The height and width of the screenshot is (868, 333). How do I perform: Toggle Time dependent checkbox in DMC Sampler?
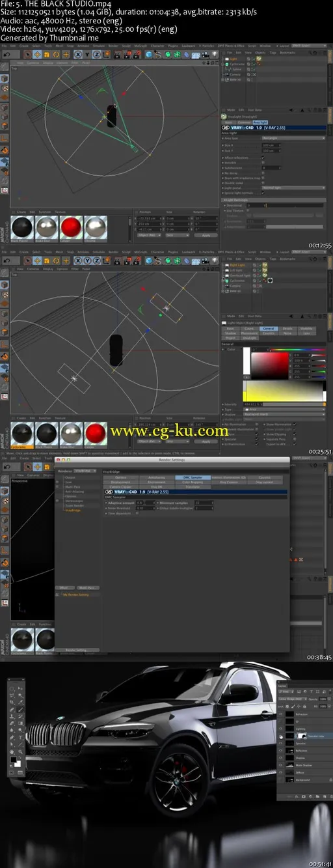pos(137,513)
